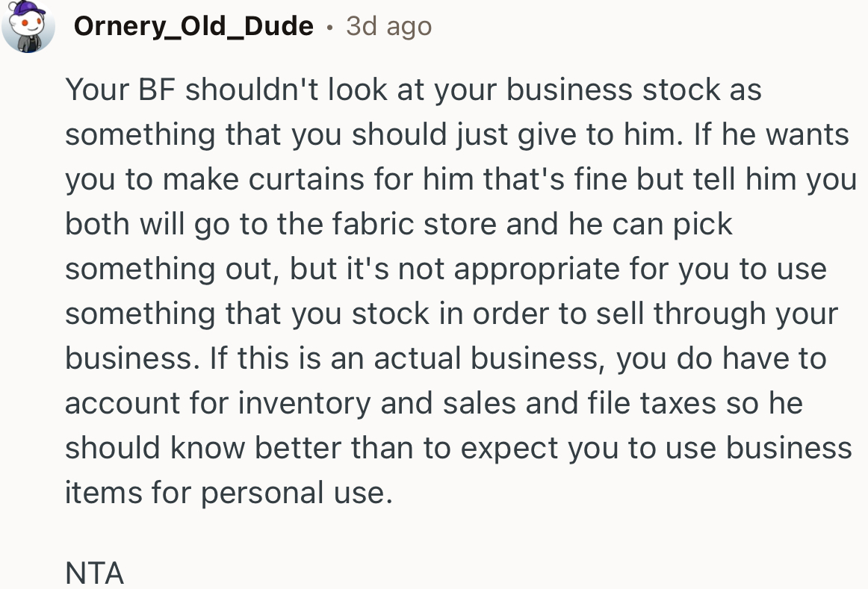Open Ornery_Old_Dude's profile via avatar
Screen dimensions: 868x589
[28, 28]
